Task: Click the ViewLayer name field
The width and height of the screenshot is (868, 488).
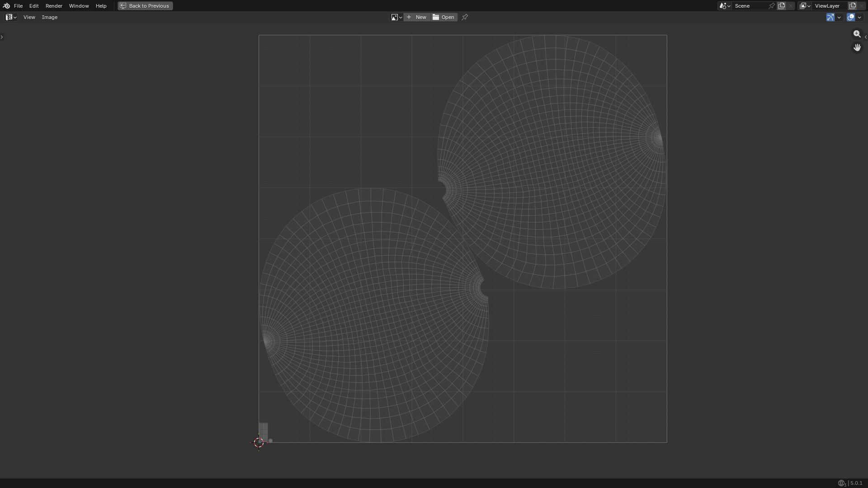Action: click(x=830, y=6)
